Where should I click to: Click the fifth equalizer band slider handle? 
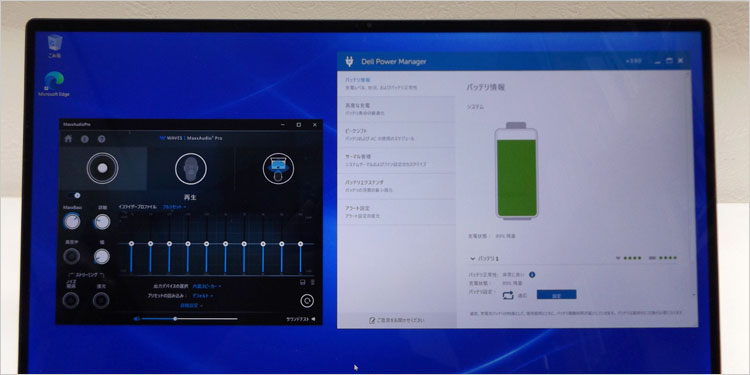[207, 243]
